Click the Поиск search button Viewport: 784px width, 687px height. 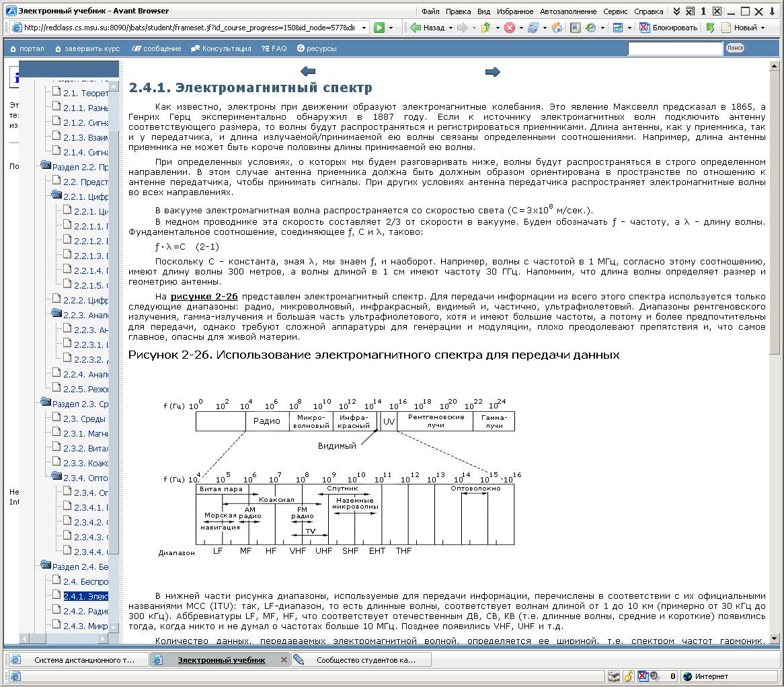tap(735, 48)
